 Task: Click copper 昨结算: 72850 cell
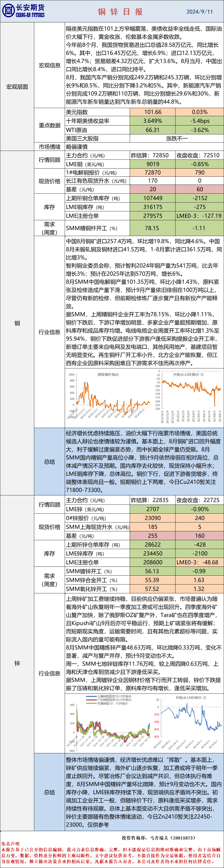pos(153,155)
